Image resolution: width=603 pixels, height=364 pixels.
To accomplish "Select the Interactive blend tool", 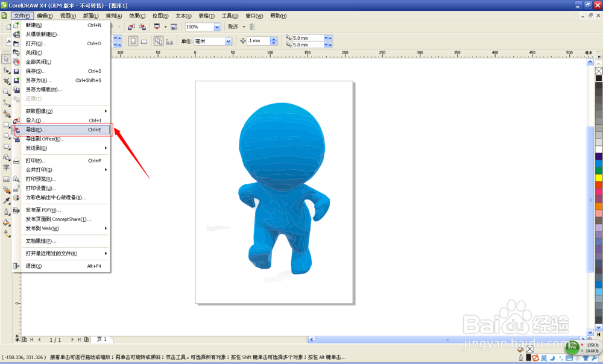I will [x=6, y=190].
